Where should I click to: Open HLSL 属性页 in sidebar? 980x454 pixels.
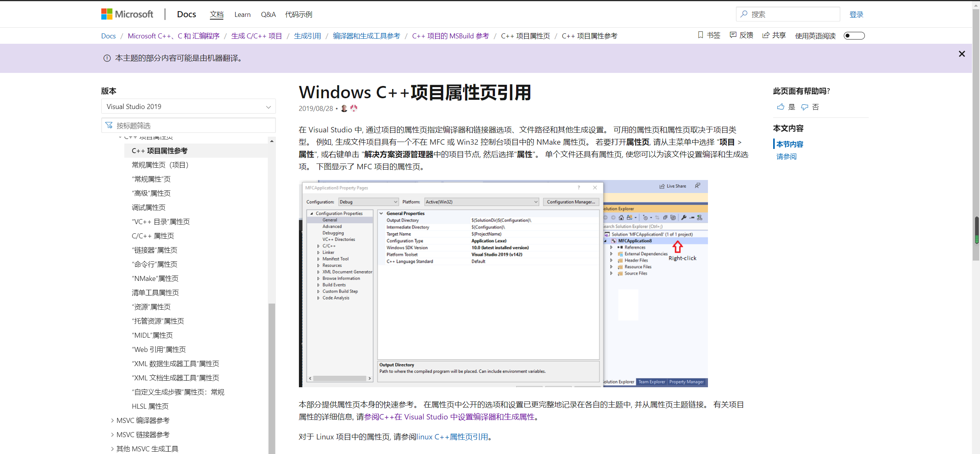coord(150,406)
